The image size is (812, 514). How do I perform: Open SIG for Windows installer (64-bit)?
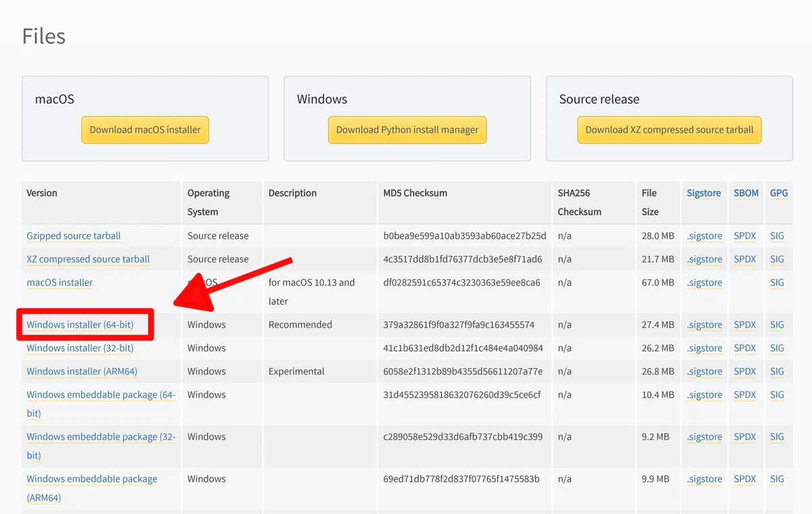(777, 325)
